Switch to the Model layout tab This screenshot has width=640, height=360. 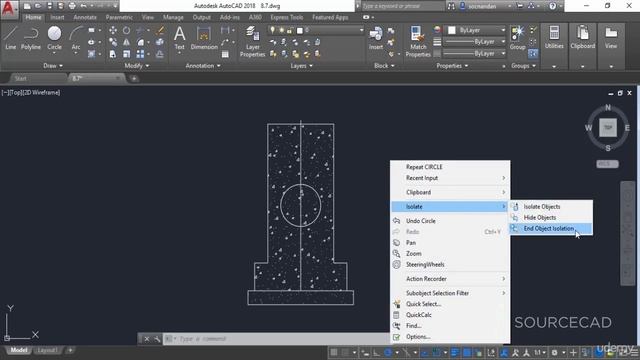pos(19,350)
